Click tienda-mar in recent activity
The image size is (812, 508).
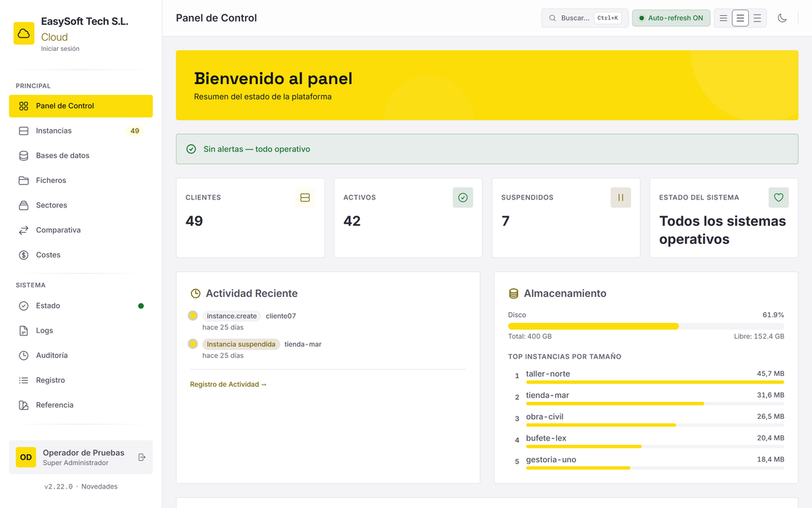[x=303, y=345]
